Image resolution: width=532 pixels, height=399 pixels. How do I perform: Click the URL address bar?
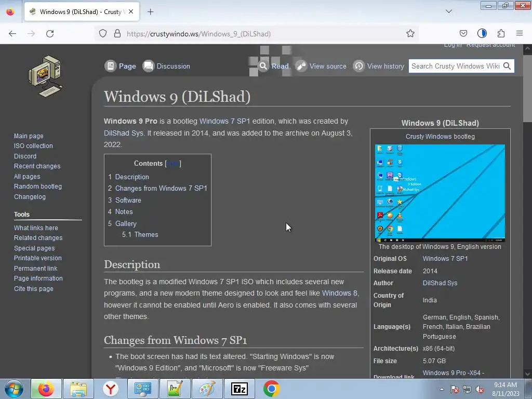coord(258,34)
